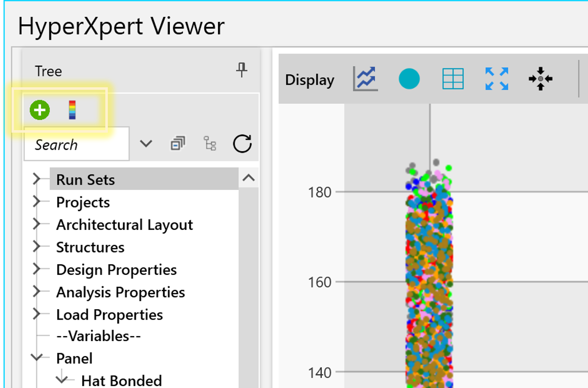Expand the Projects node

[36, 201]
